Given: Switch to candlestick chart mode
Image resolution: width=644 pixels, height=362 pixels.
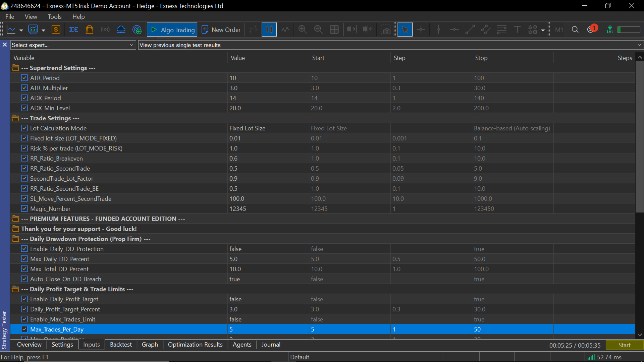Looking at the screenshot, I should pyautogui.click(x=269, y=30).
